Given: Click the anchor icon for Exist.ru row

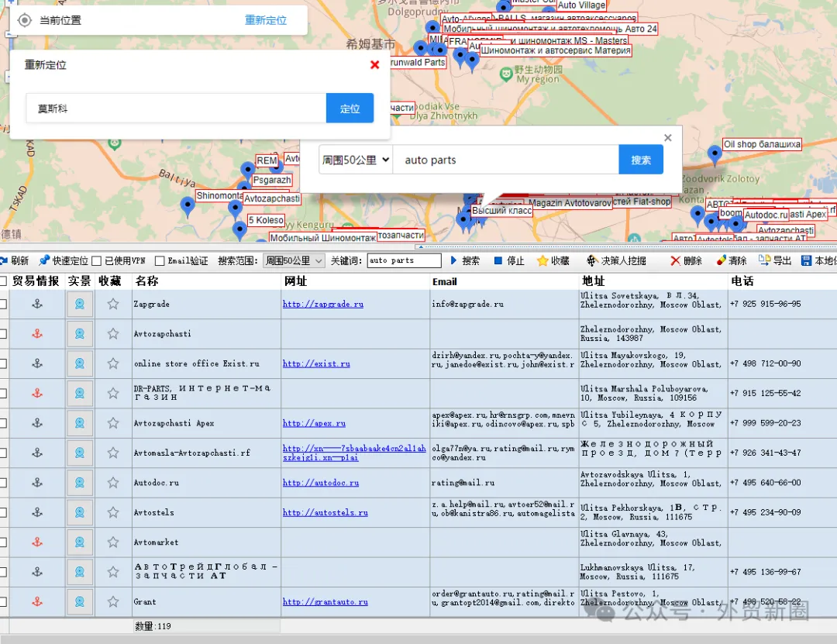Looking at the screenshot, I should click(x=37, y=363).
